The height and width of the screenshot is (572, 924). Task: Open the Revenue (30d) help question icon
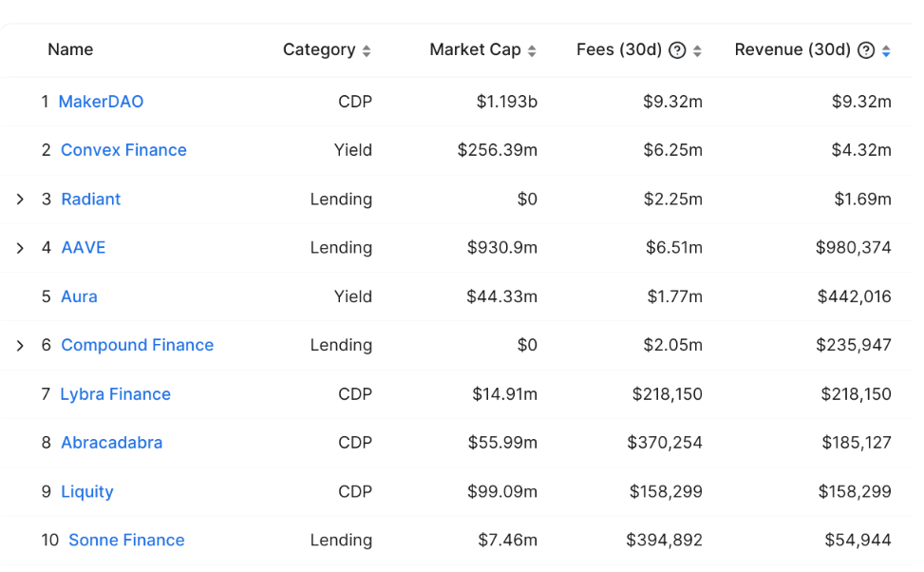[x=866, y=50]
